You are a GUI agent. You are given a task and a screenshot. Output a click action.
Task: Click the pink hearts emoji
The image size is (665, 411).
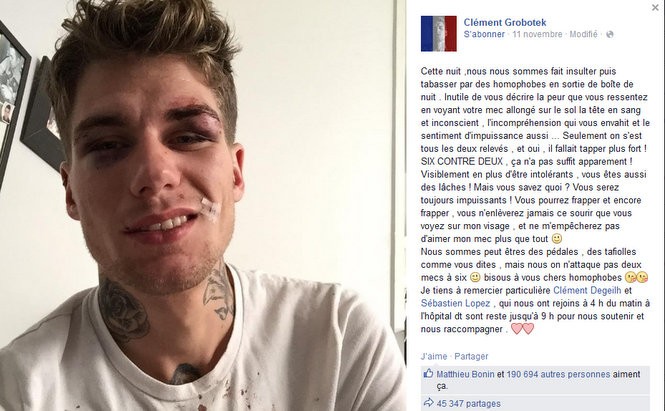[x=522, y=329]
